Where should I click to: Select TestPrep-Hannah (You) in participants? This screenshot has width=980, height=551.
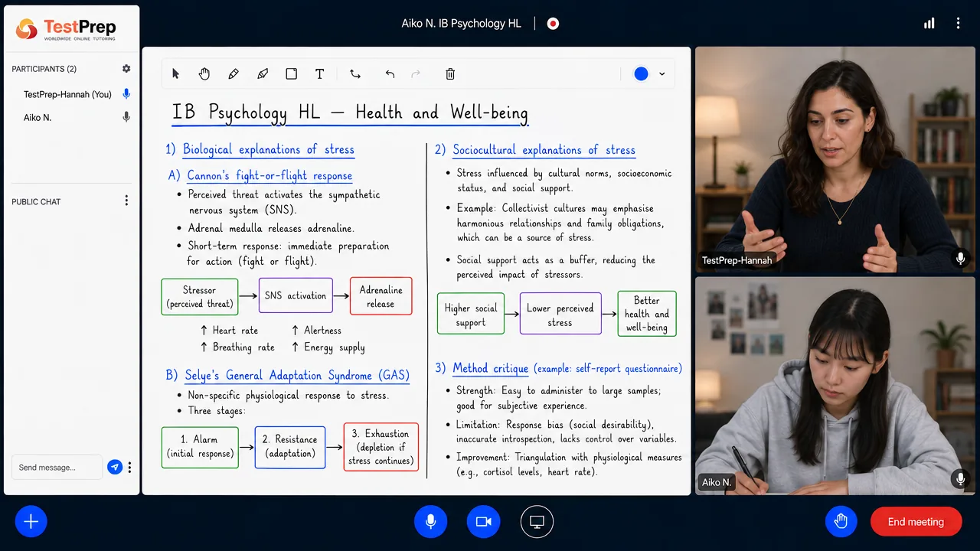coord(67,94)
